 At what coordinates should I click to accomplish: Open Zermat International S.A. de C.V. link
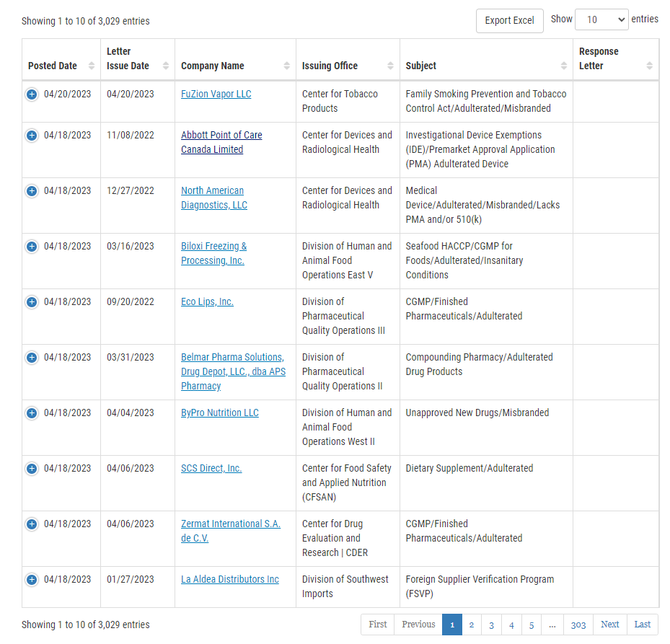[x=231, y=531]
